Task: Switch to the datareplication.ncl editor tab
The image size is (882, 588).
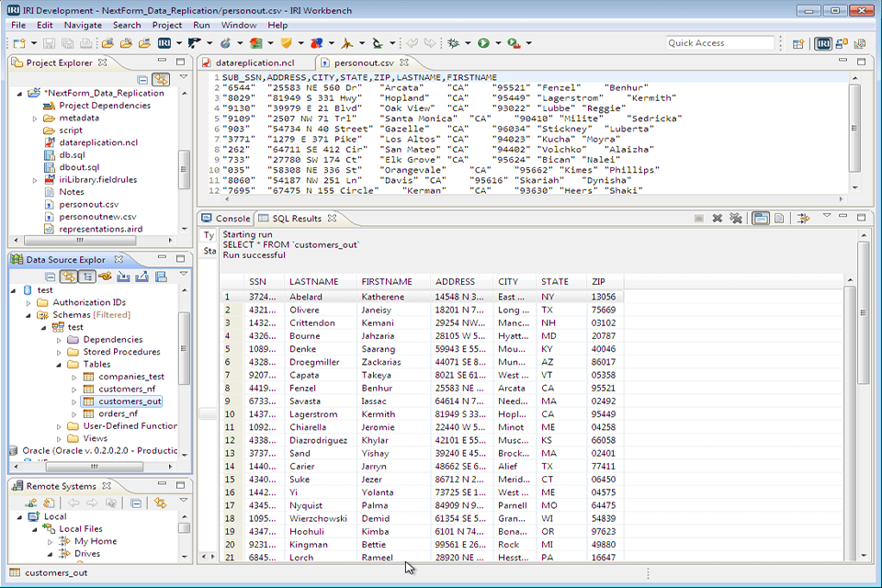Action: coord(254,63)
